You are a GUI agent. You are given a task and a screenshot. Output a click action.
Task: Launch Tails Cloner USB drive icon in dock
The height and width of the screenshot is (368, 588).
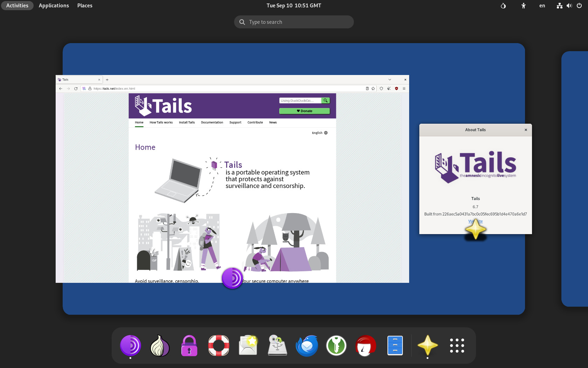[278, 346]
